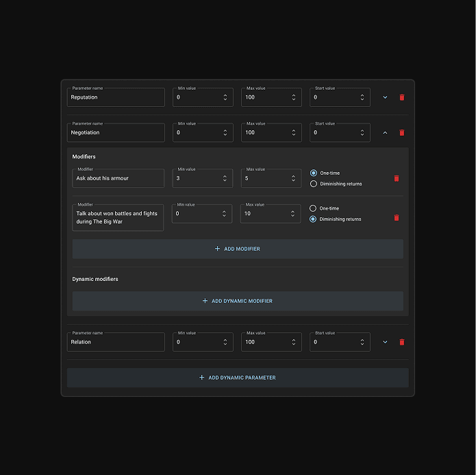
Task: Expand the Relation parameter details
Action: [x=385, y=342]
